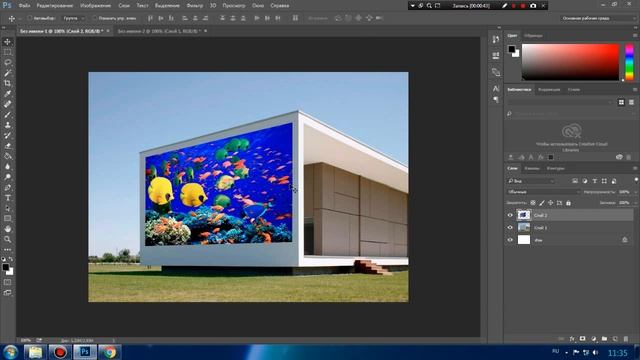This screenshot has height=360, width=640.
Task: Select the History Brush tool
Action: point(7,136)
